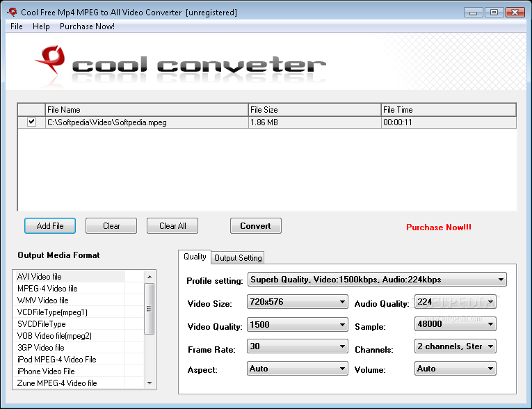Click the cool conveter logo banner
532x409 pixels.
point(181,65)
